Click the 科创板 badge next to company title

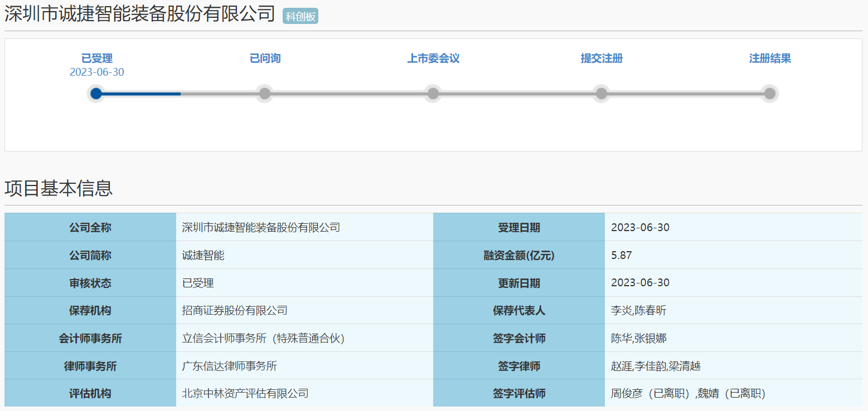(x=300, y=16)
